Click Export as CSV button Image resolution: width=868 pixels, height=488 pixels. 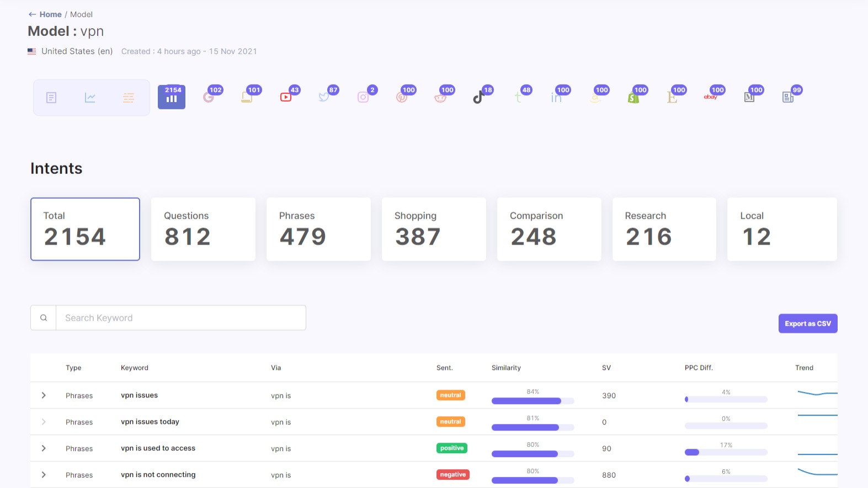pyautogui.click(x=808, y=323)
